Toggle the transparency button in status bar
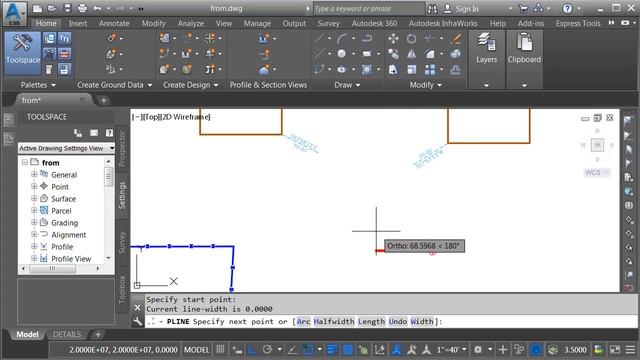Screen dimensions: 640x360 [x=348, y=349]
